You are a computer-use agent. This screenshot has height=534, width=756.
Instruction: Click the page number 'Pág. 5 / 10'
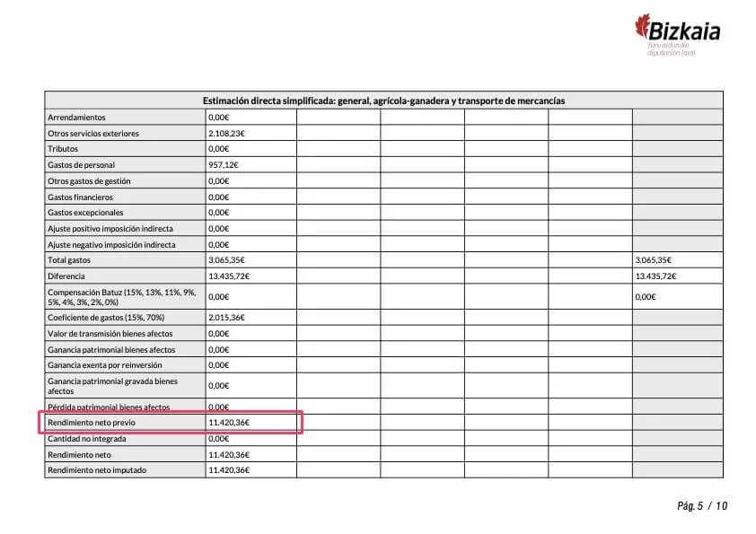701,506
